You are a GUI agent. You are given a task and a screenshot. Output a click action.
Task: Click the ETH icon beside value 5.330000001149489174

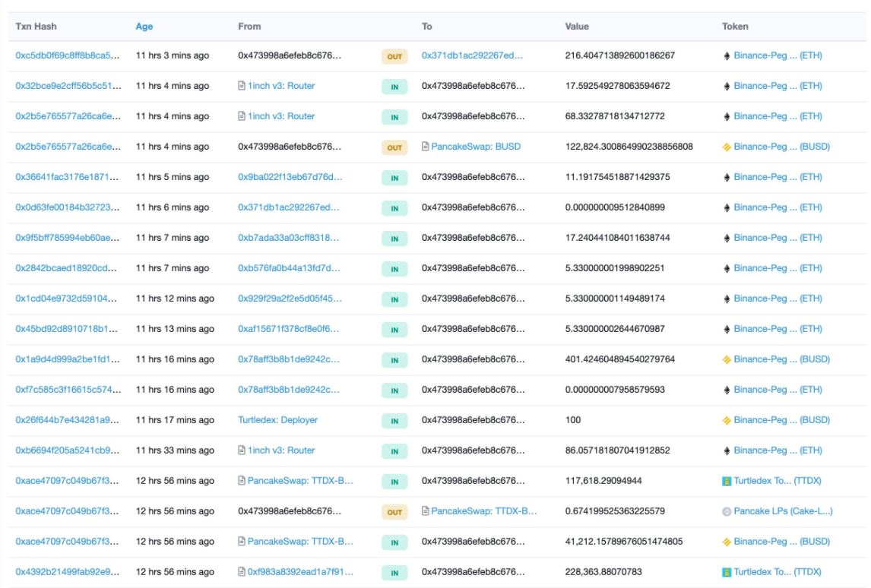coord(727,299)
